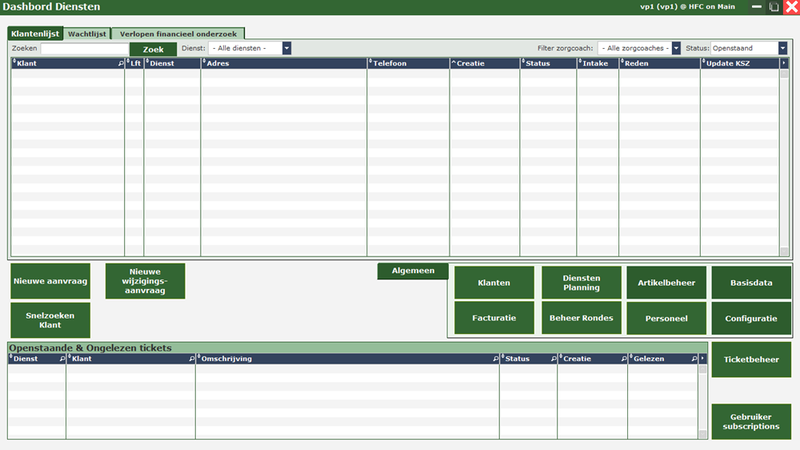Expand the Status Openstaand dropdown

[782, 48]
